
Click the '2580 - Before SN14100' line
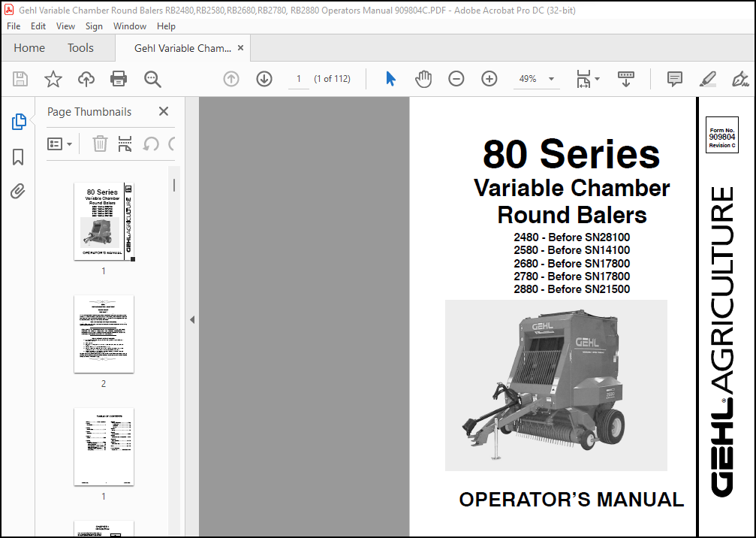[572, 250]
